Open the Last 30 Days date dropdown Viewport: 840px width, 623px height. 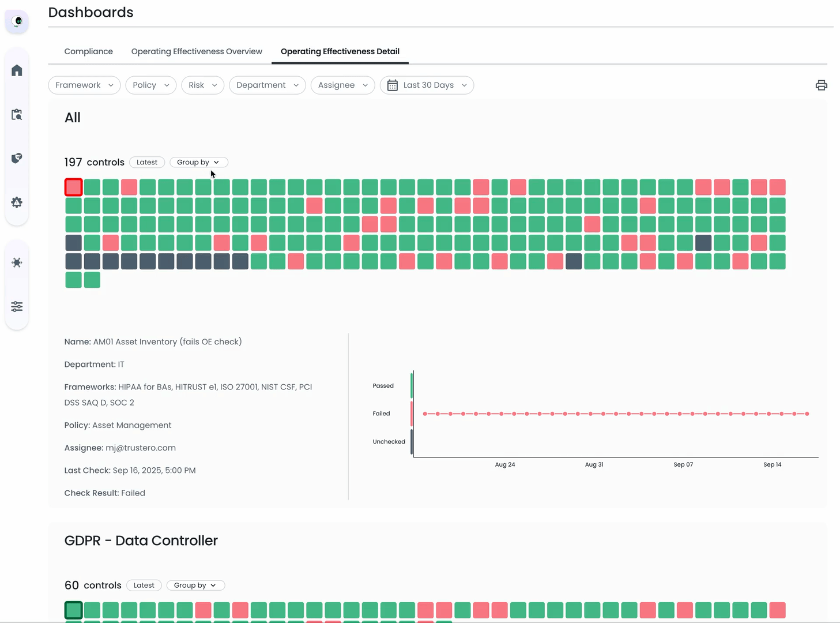[427, 85]
